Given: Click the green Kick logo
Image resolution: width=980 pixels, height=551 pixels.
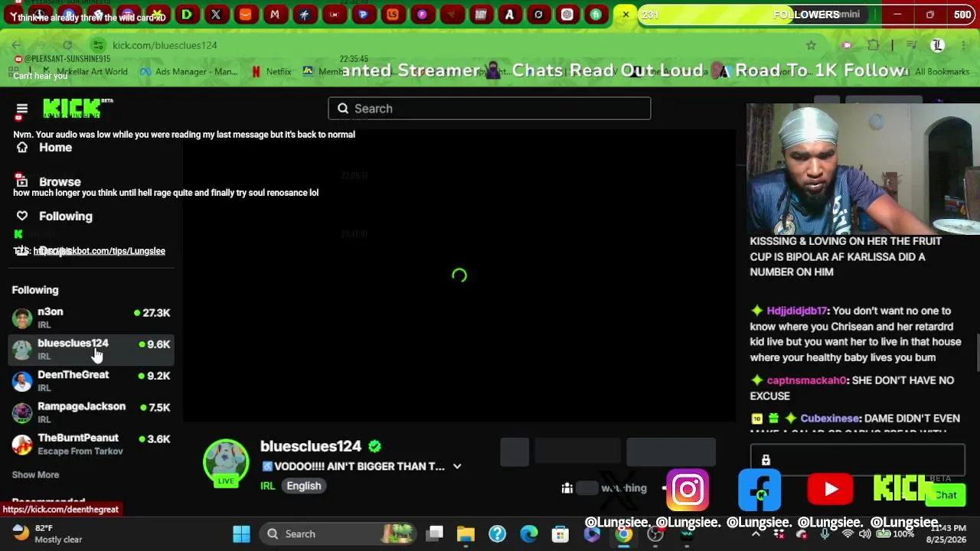Looking at the screenshot, I should tap(73, 109).
